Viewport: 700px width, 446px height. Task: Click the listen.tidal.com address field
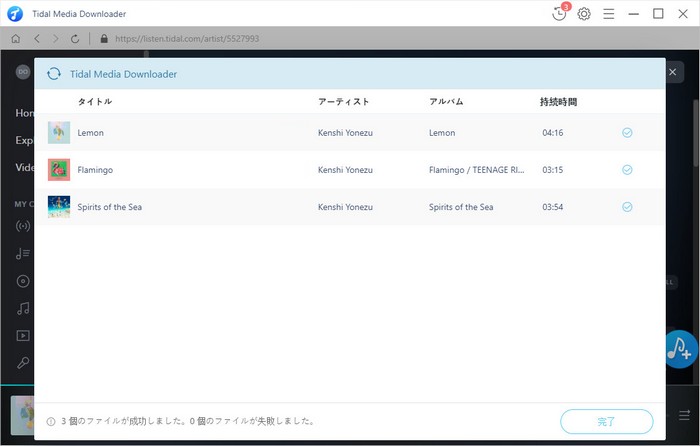(187, 39)
